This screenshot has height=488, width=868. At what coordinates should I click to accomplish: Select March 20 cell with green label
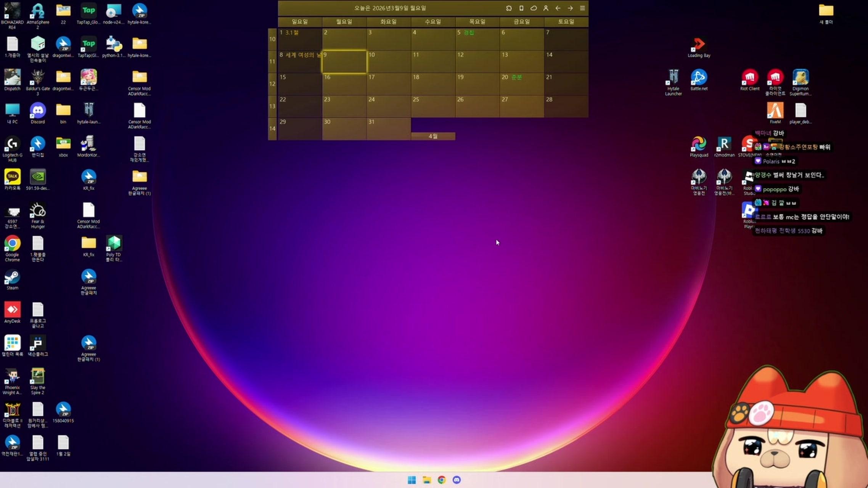click(521, 84)
